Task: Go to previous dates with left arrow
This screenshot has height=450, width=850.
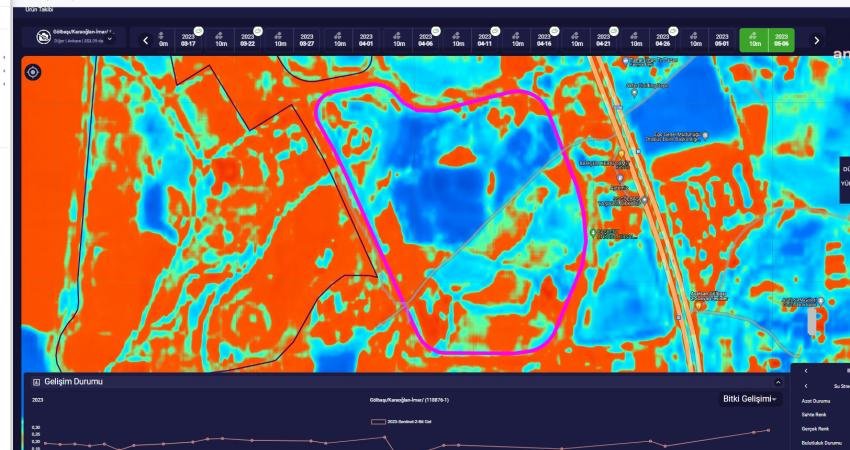Action: pyautogui.click(x=146, y=40)
